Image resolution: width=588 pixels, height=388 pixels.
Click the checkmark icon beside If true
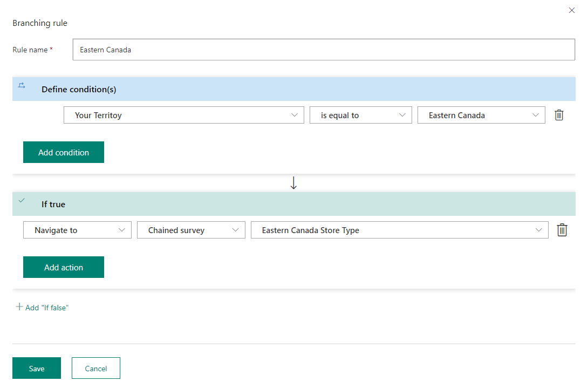(22, 200)
